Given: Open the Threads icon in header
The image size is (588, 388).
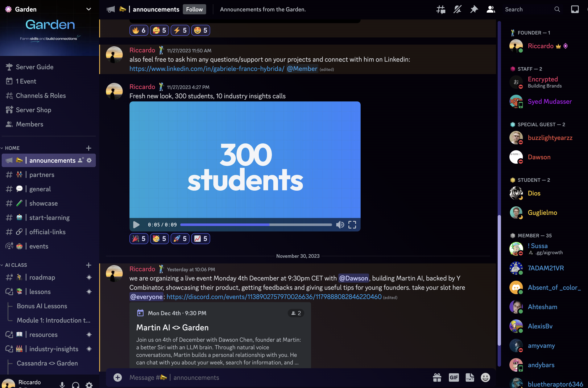Looking at the screenshot, I should (x=441, y=9).
